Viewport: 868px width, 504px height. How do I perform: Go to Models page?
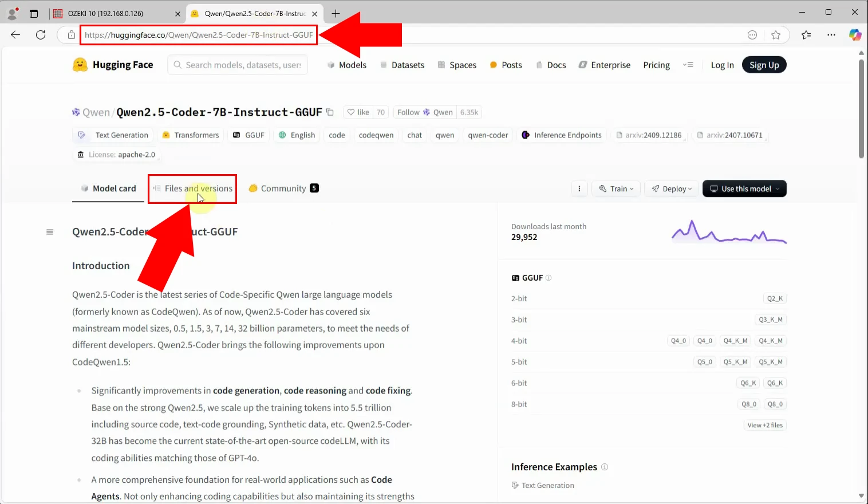(x=347, y=65)
